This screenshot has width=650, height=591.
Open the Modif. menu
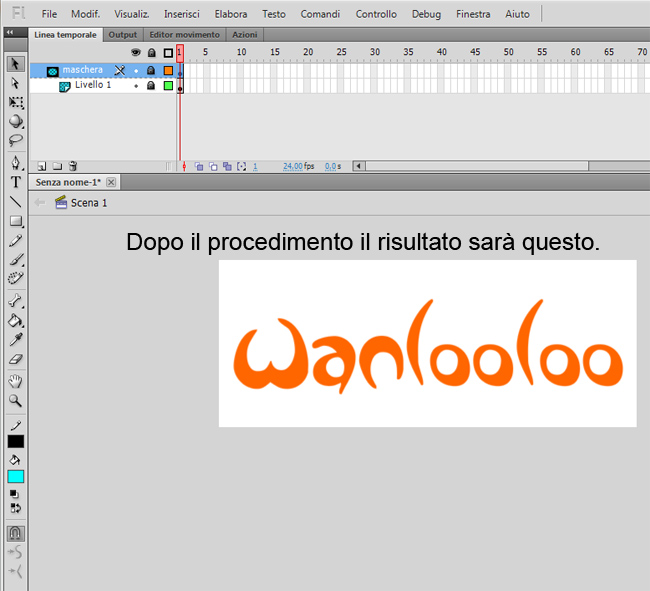85,14
